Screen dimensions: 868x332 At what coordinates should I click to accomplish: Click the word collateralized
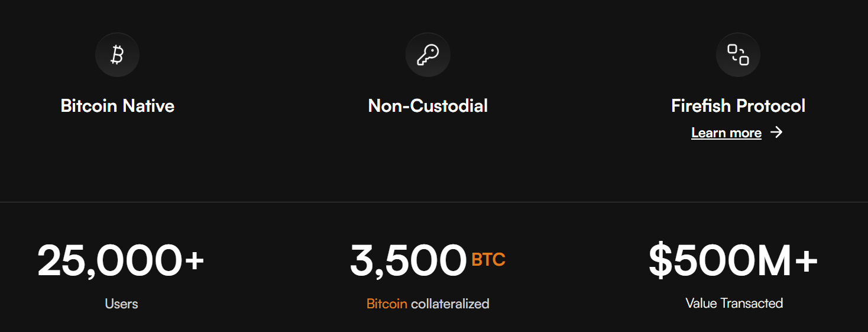click(450, 304)
